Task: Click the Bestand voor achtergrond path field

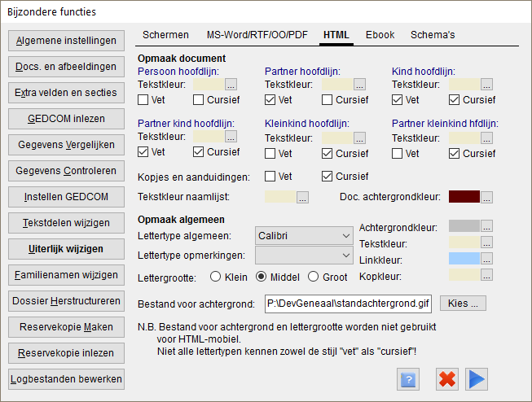Action: click(x=349, y=304)
